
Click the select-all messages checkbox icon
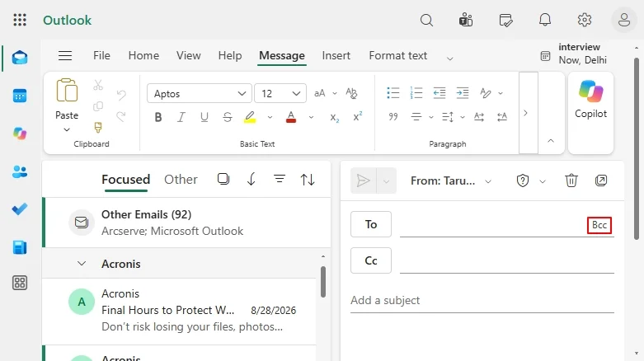[223, 179]
